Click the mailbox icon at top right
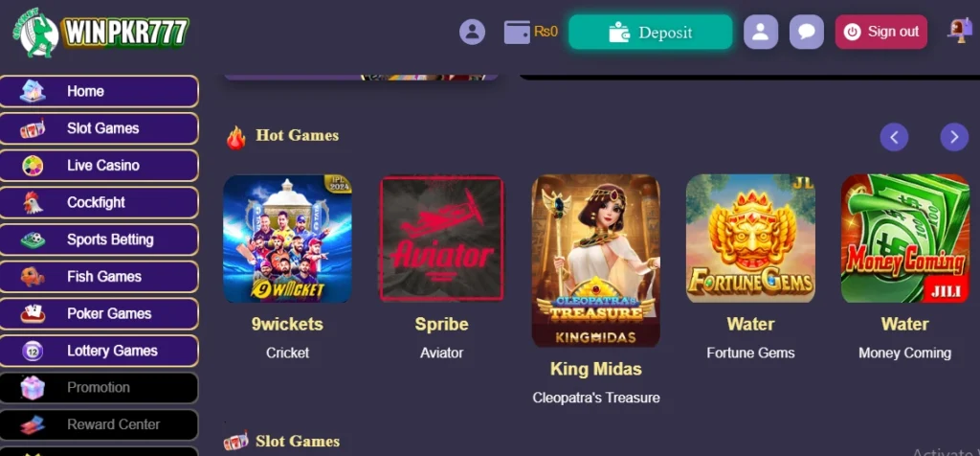 pos(959,30)
